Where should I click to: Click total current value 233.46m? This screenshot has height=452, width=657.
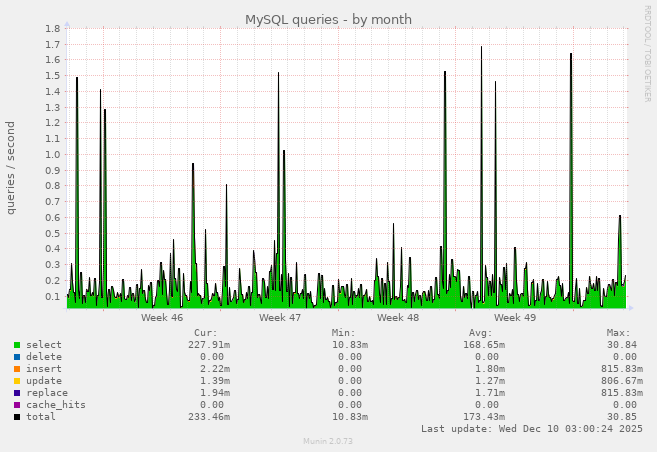[x=209, y=417]
